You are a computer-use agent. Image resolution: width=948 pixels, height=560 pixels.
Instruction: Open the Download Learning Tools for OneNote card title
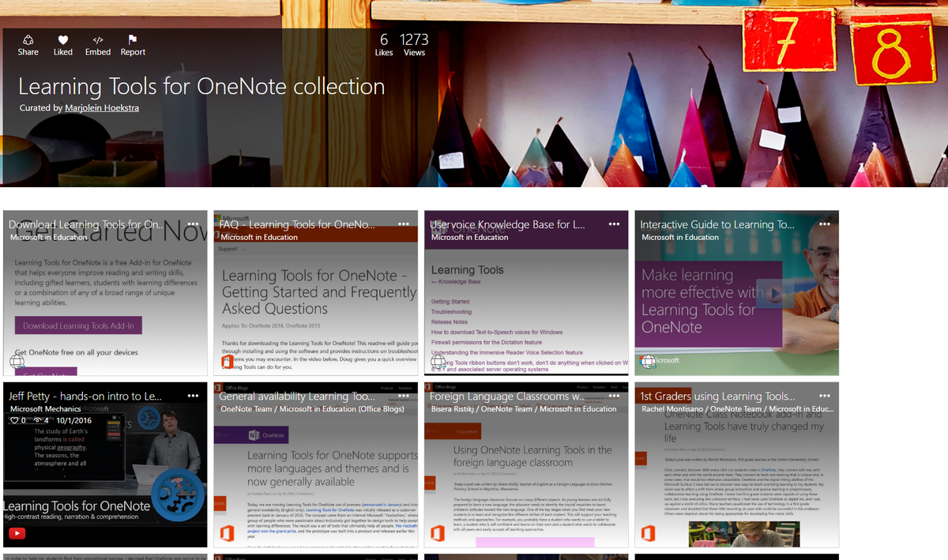[86, 224]
